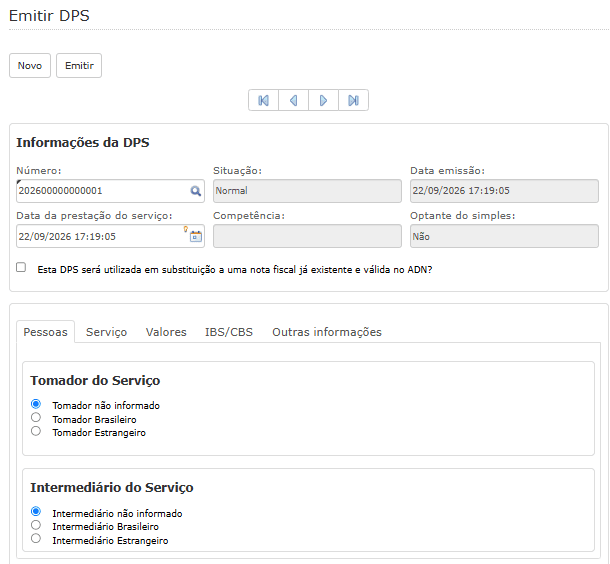
Task: Check the DPS substitution checkbox
Action: pos(21,267)
